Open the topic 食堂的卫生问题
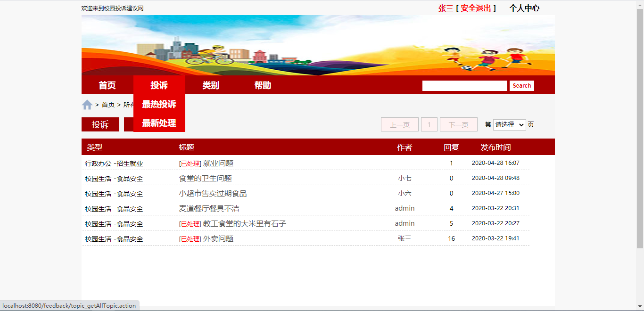 [206, 179]
